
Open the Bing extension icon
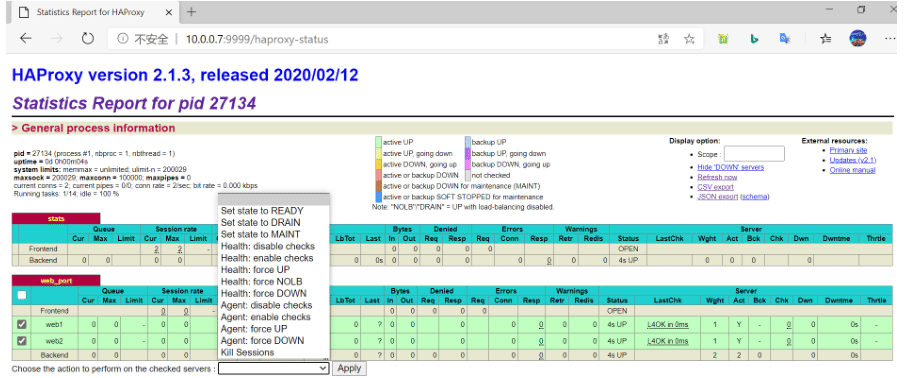tap(754, 39)
